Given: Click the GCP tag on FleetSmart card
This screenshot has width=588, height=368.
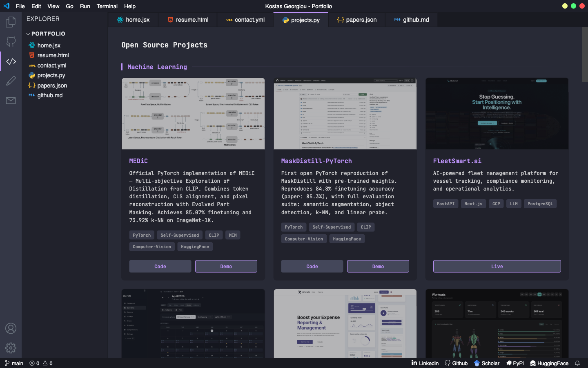Looking at the screenshot, I should coord(496,204).
